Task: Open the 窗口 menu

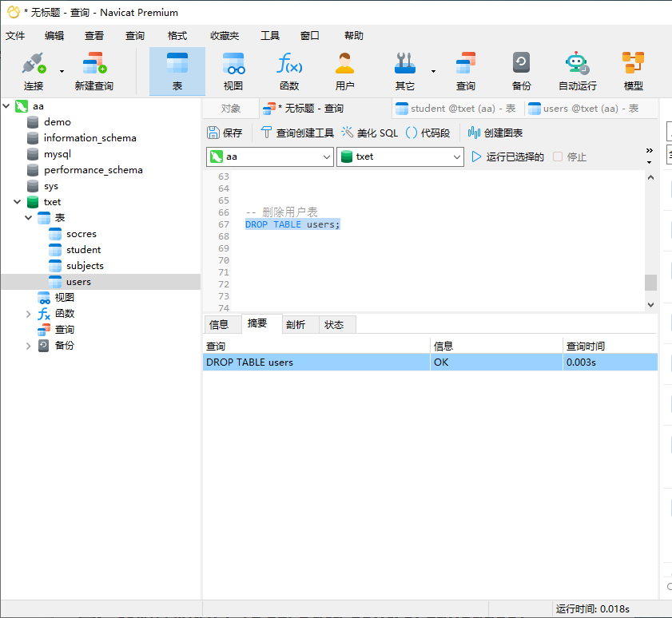Action: tap(310, 36)
